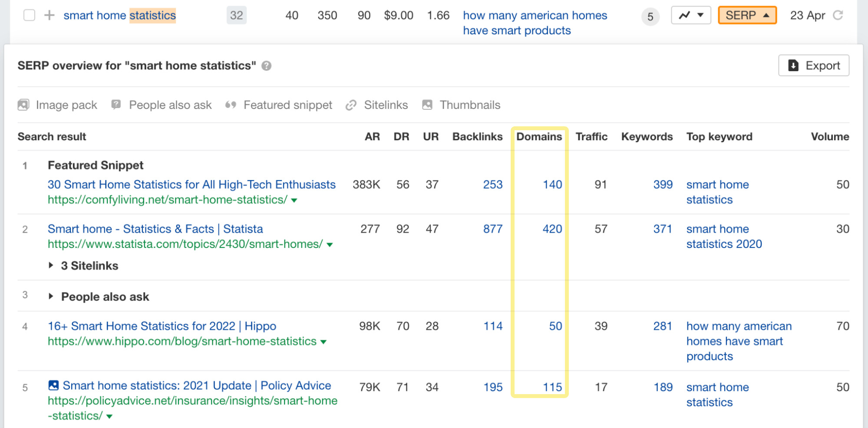Click the Image pack icon

(x=23, y=105)
